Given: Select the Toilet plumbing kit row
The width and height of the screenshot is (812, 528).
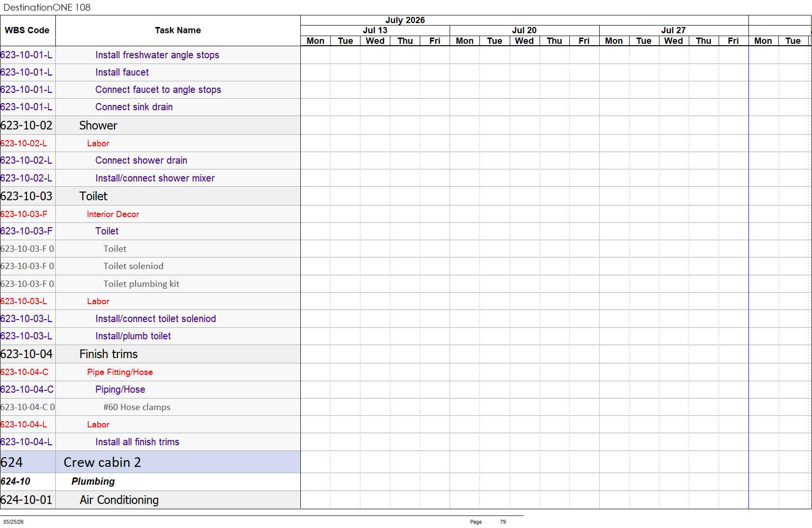Looking at the screenshot, I should 141,284.
